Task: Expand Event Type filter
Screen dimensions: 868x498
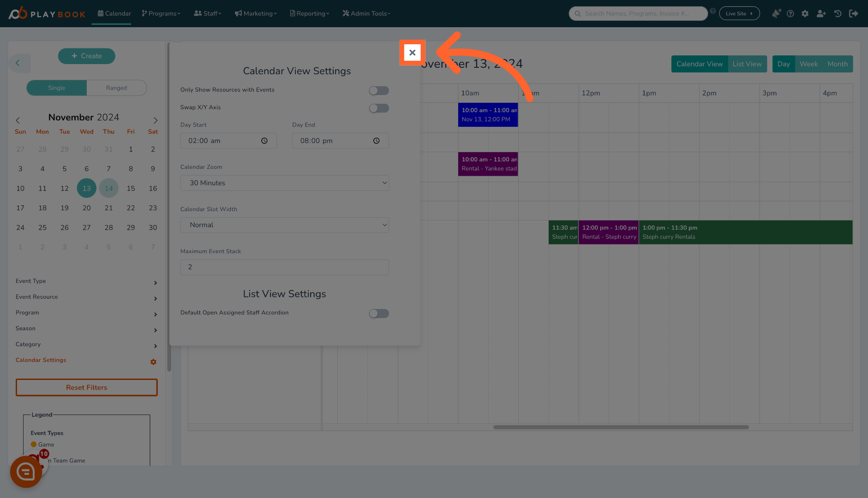Action: [x=86, y=281]
